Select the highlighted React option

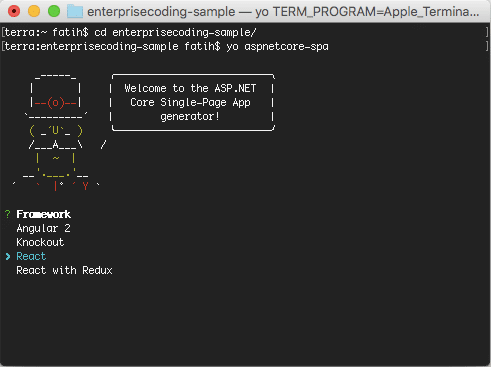tap(31, 256)
